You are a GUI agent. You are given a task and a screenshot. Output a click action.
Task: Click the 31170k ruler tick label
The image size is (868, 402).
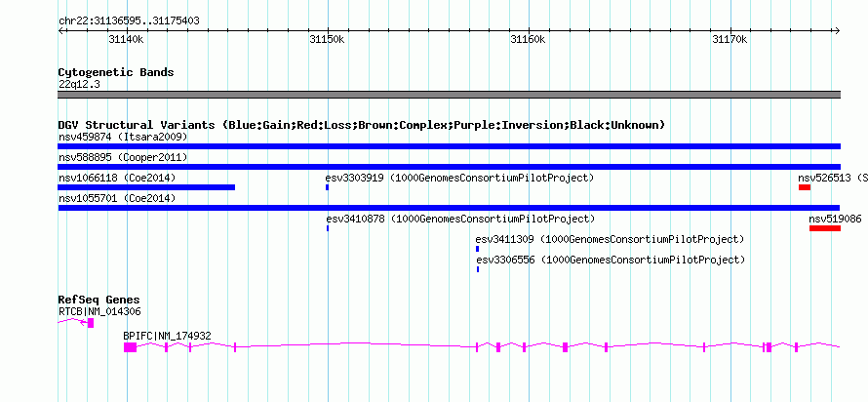click(730, 39)
